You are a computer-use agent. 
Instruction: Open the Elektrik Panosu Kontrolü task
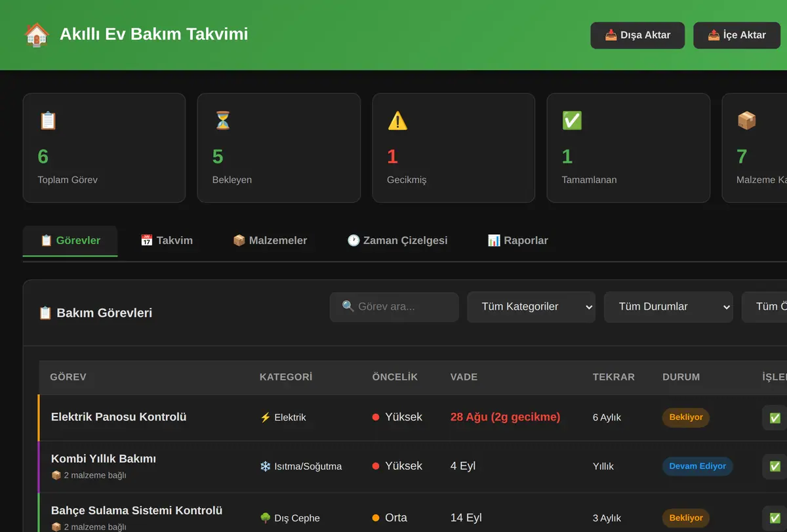[119, 417]
